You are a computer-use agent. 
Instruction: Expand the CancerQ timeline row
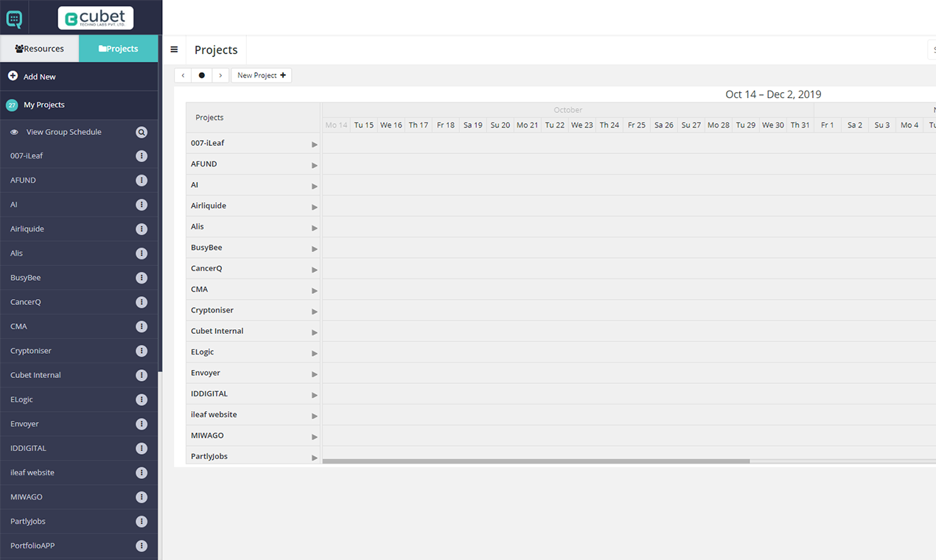315,270
